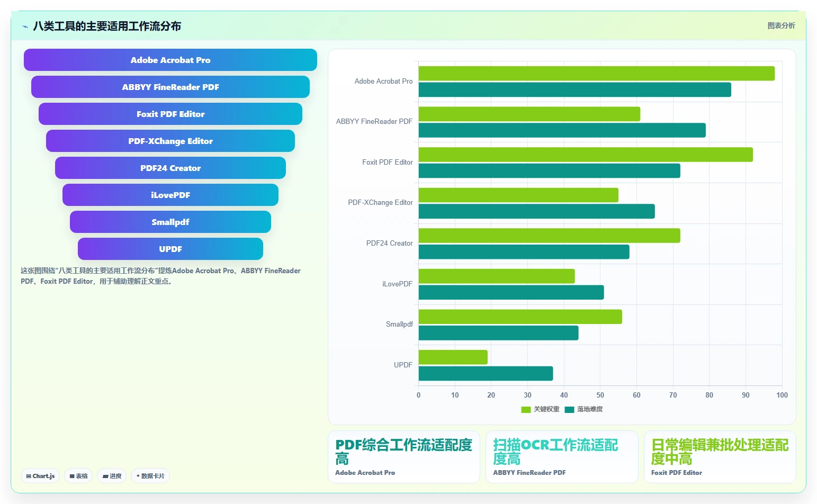This screenshot has width=817, height=504.
Task: Click the ABBYY FineReader PDF y-axis label
Action: click(x=374, y=121)
